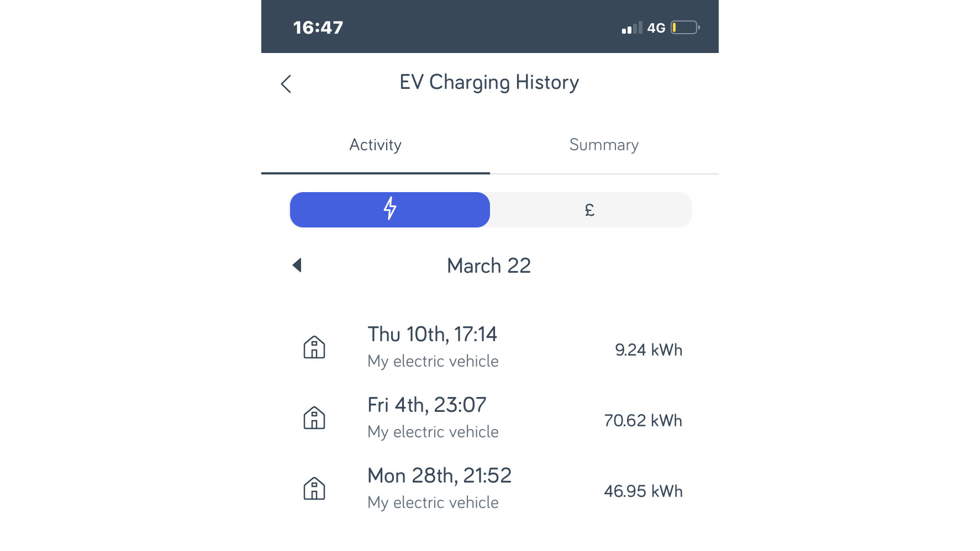Tap home icon for Mon 28th session
The height and width of the screenshot is (551, 980).
click(x=314, y=489)
